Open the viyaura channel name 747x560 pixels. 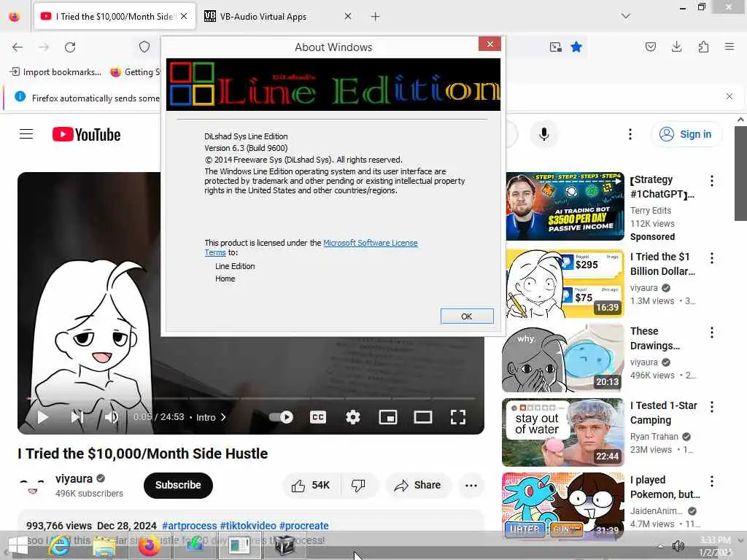click(74, 478)
